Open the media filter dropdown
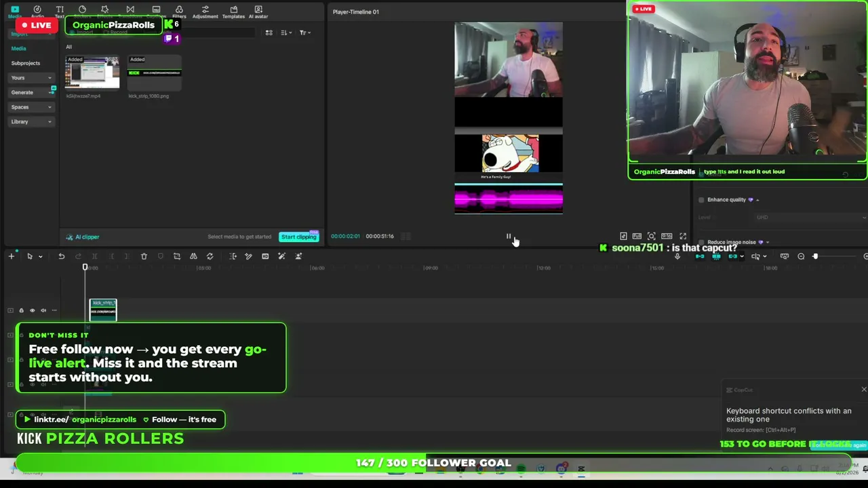This screenshot has width=868, height=488. [x=304, y=33]
